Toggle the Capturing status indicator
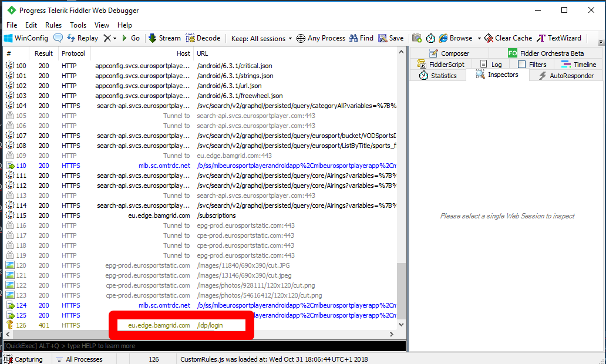 (23, 359)
